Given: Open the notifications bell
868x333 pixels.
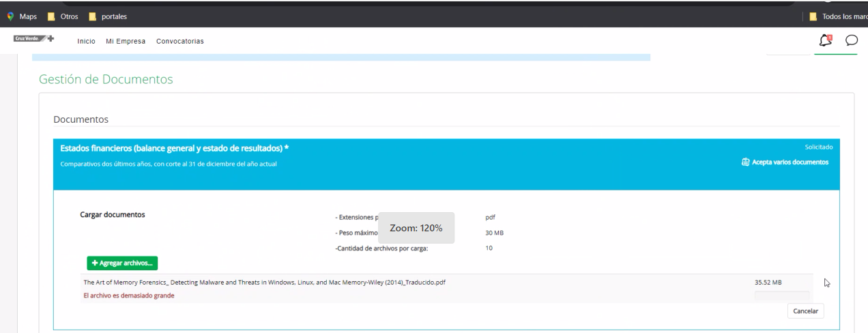Looking at the screenshot, I should [x=826, y=41].
